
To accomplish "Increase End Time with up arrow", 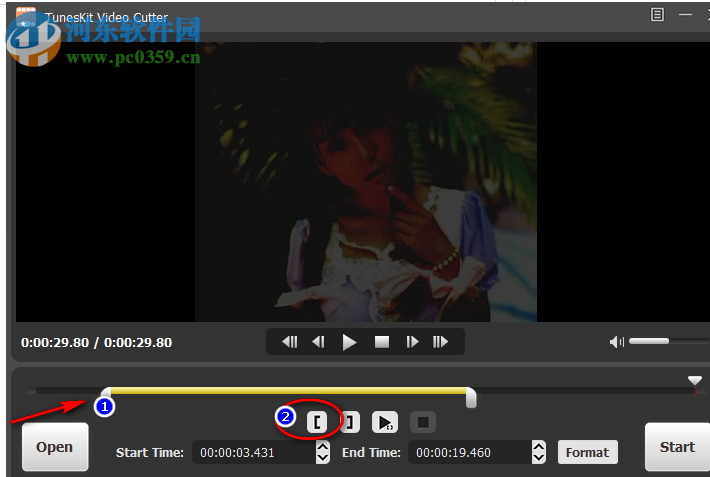I will (539, 447).
